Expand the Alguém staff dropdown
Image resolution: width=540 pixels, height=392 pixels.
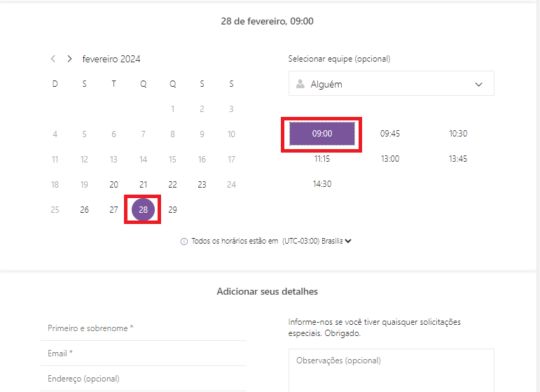click(479, 84)
